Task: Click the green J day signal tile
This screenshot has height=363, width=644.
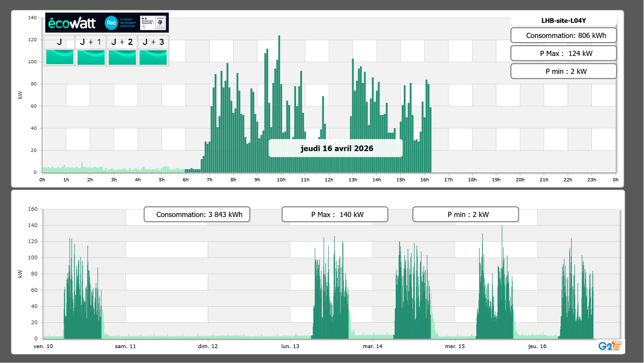Action: click(x=60, y=57)
